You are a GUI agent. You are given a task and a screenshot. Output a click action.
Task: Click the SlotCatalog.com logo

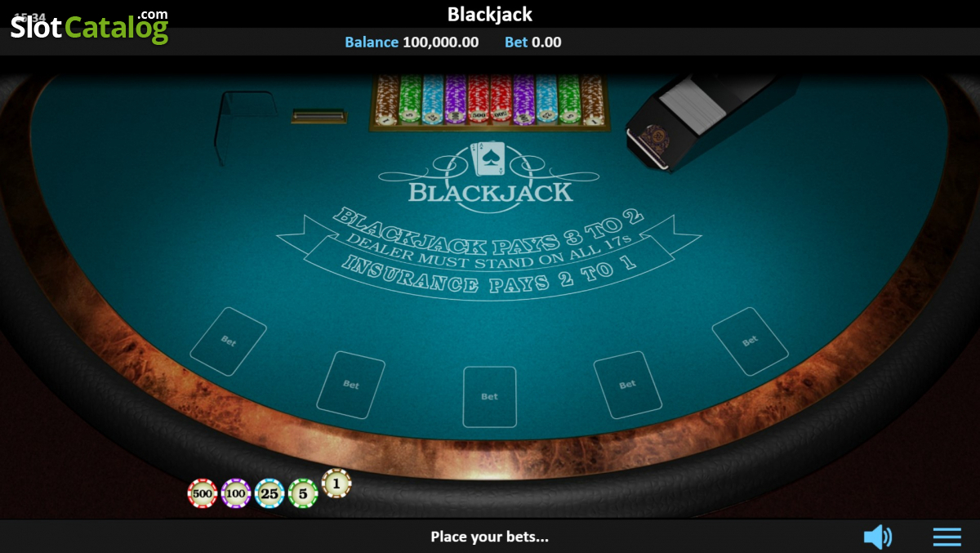(x=89, y=26)
